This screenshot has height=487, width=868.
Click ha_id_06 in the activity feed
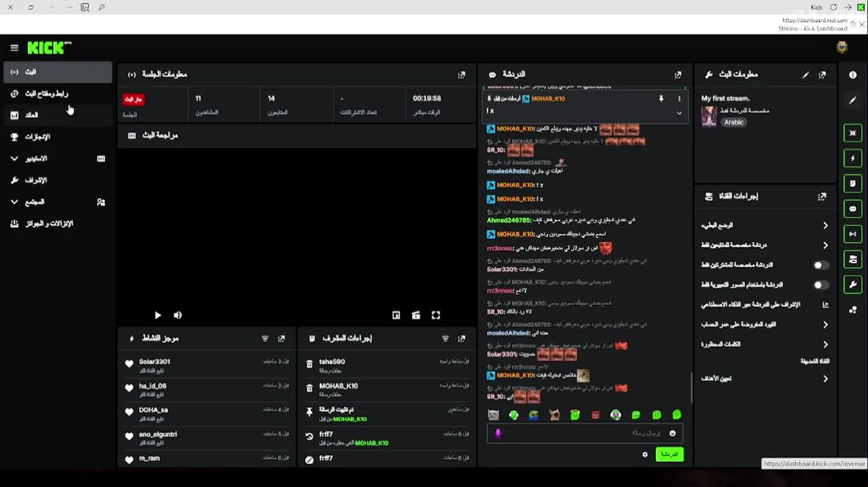pyautogui.click(x=153, y=386)
